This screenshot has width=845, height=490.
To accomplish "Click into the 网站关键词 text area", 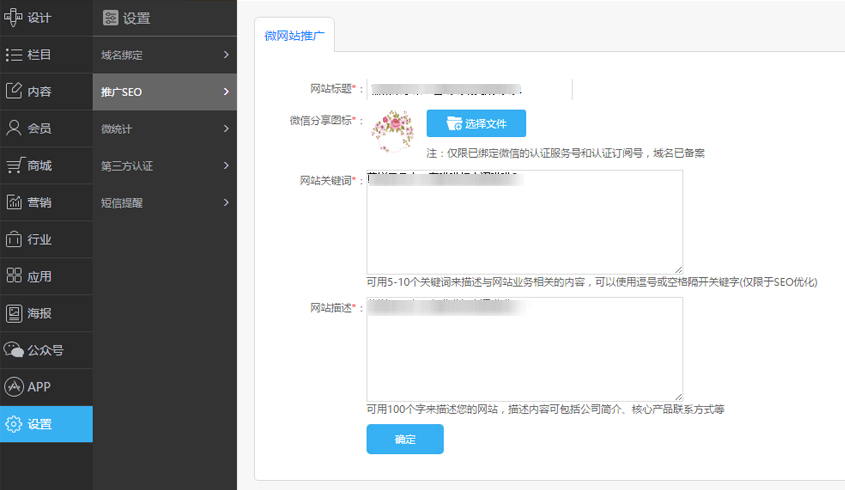I will coord(524,221).
